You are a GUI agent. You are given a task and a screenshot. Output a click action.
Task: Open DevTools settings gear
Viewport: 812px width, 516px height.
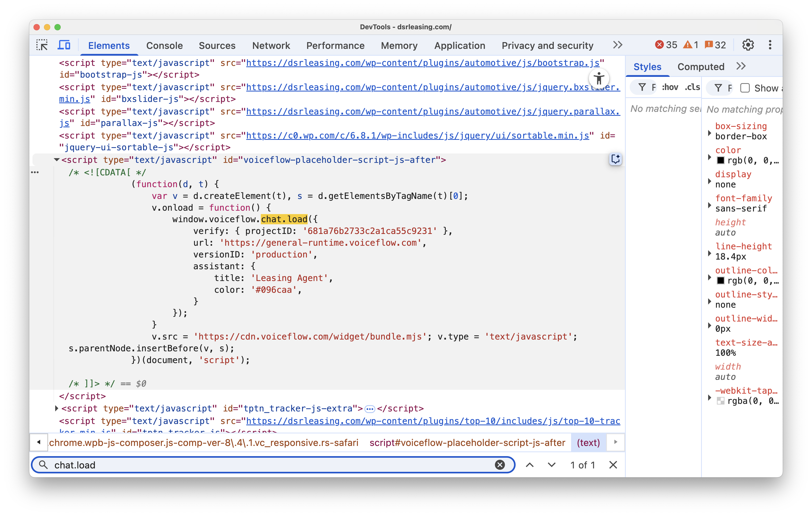(x=748, y=45)
